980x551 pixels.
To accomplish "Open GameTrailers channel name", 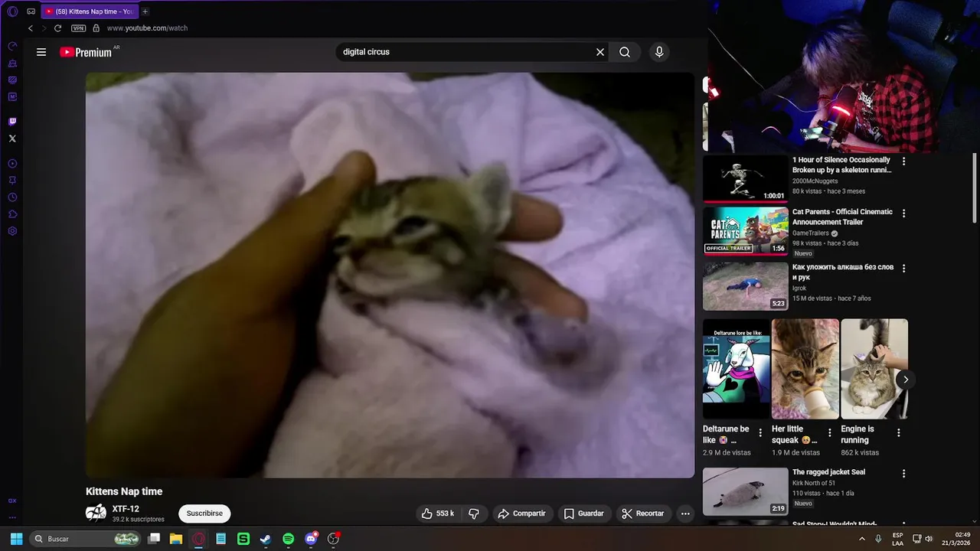I will 811,233.
